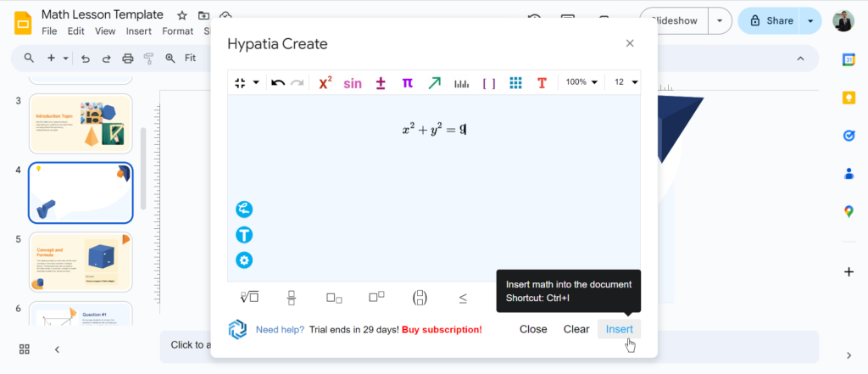Undo the last equation edit
868x374 pixels.
click(277, 82)
